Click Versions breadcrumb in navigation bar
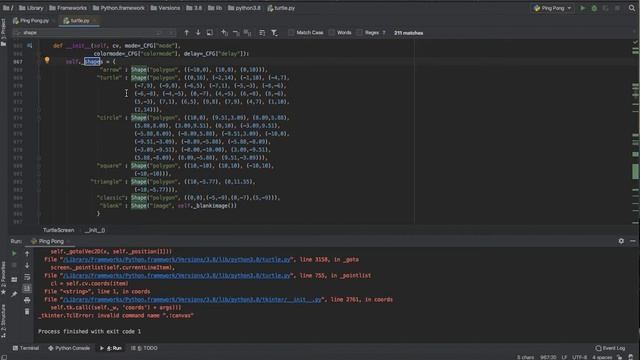The image size is (640, 360). coord(165,8)
